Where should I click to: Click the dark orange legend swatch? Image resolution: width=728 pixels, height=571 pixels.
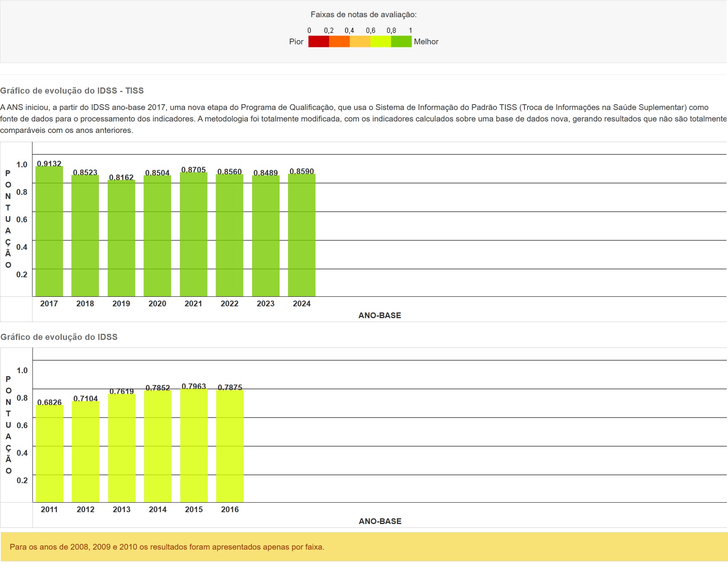[339, 41]
